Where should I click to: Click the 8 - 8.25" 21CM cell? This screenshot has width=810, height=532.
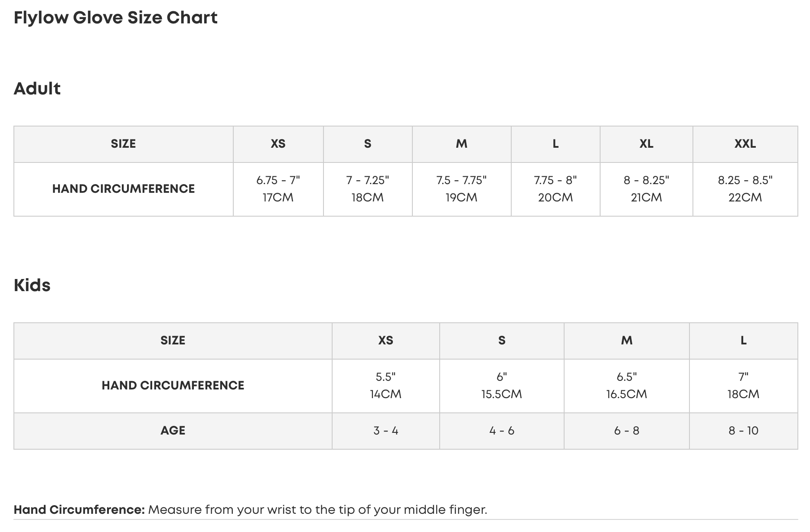[x=646, y=189]
